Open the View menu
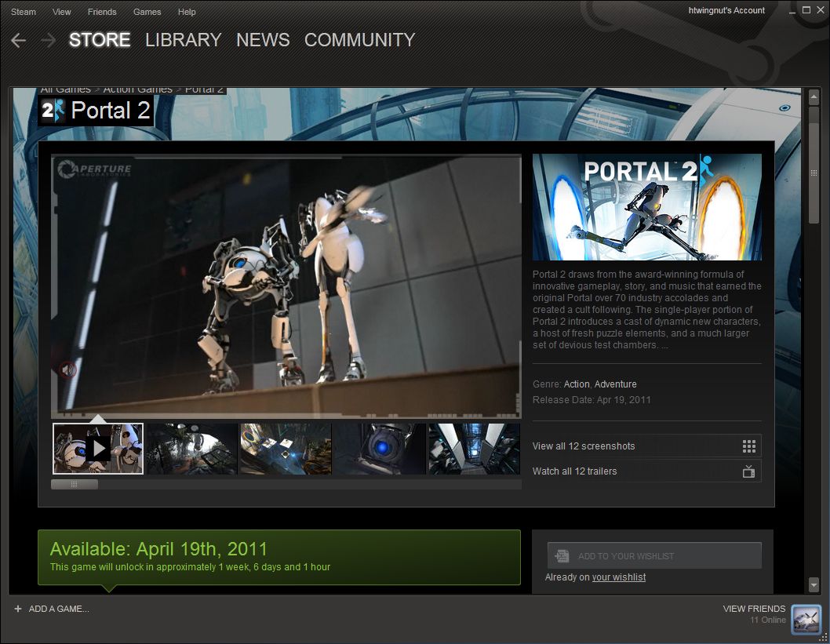The height and width of the screenshot is (644, 830). pos(61,12)
